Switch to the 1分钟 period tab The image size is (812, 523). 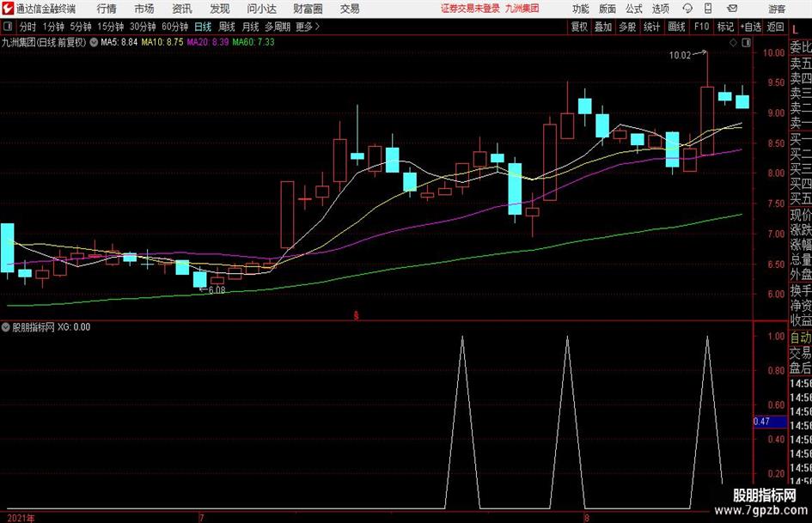(53, 27)
